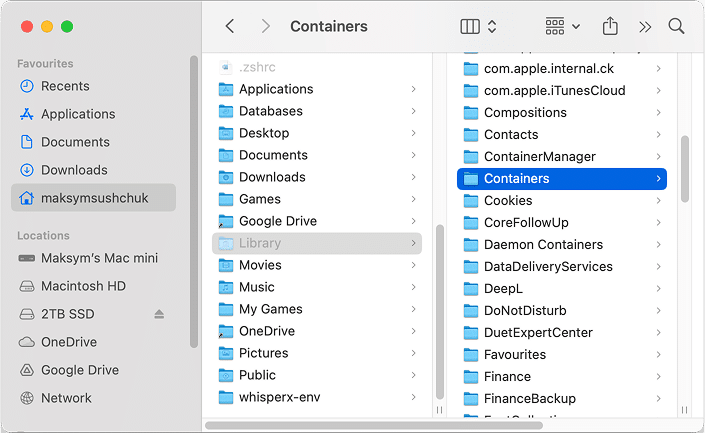Select the Daemon Containers folder
Viewport: 705px width, 433px height.
click(x=562, y=245)
